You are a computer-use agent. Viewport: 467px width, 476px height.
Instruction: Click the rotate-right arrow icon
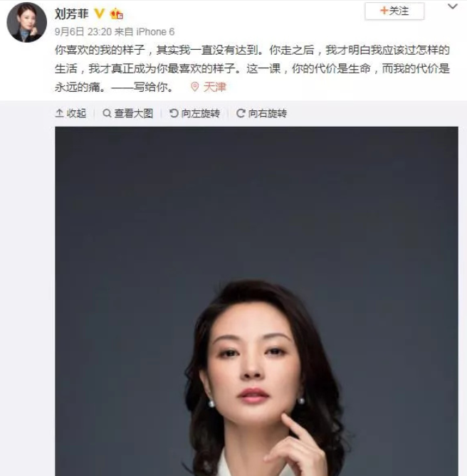[x=241, y=113]
